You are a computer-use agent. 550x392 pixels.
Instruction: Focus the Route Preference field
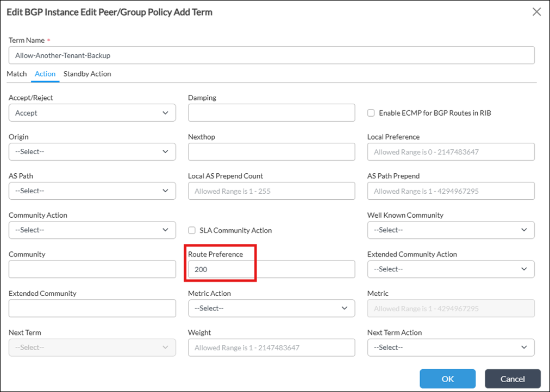271,269
